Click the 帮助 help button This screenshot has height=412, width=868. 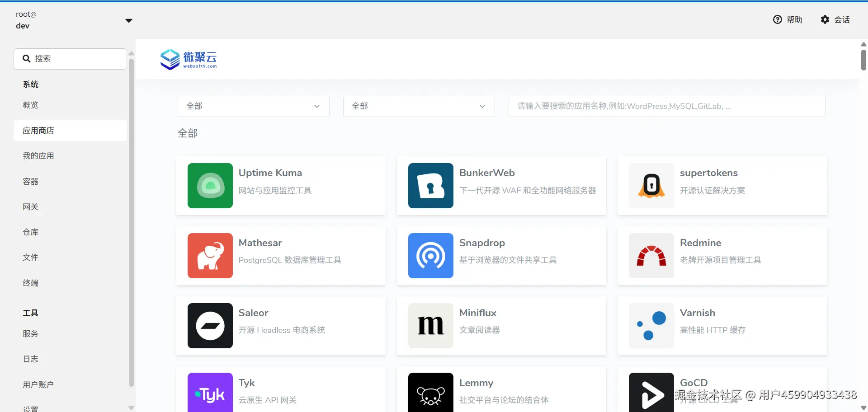click(788, 19)
